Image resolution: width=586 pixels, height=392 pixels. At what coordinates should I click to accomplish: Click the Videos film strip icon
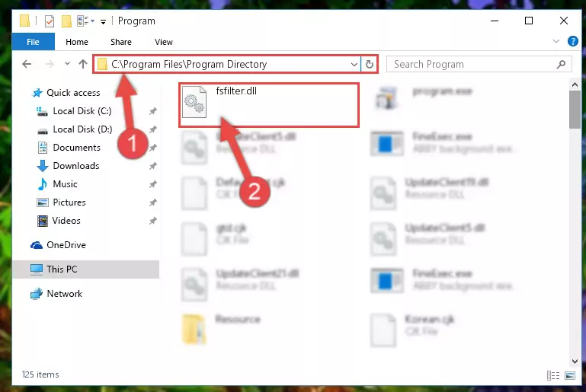click(x=43, y=221)
